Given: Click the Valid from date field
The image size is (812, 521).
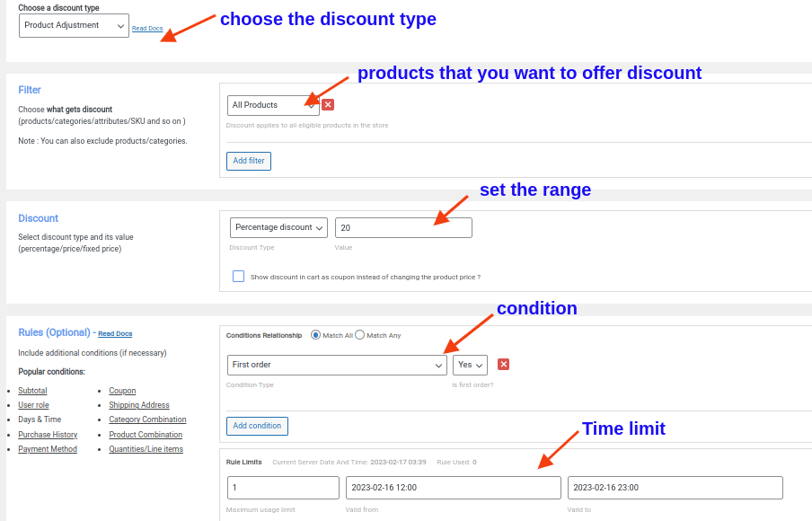Looking at the screenshot, I should (453, 487).
